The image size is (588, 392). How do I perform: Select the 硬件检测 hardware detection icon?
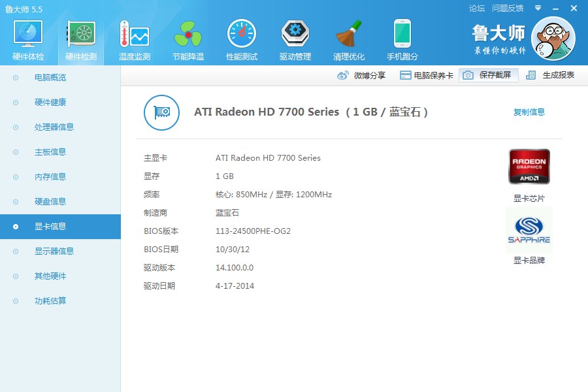[81, 34]
